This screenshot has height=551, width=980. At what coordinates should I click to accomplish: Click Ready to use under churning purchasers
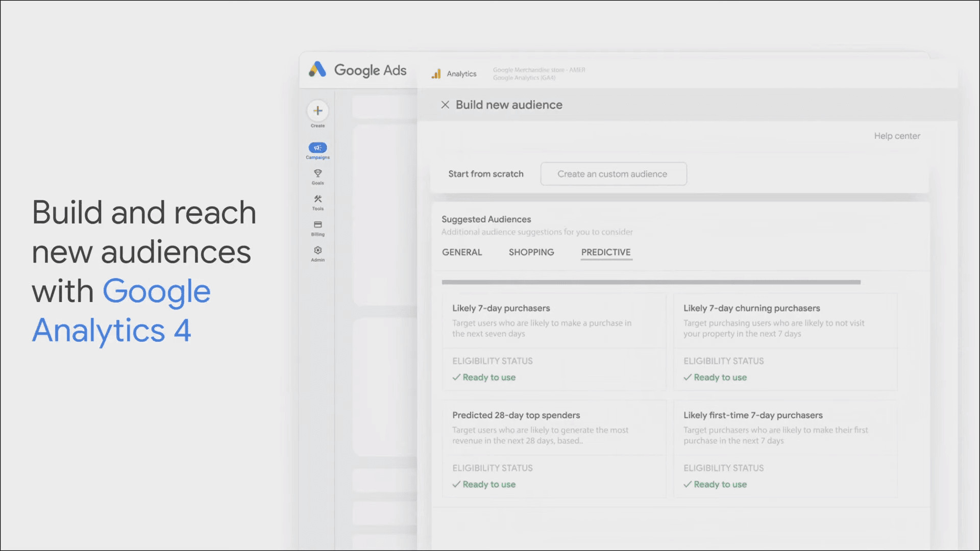pyautogui.click(x=715, y=378)
